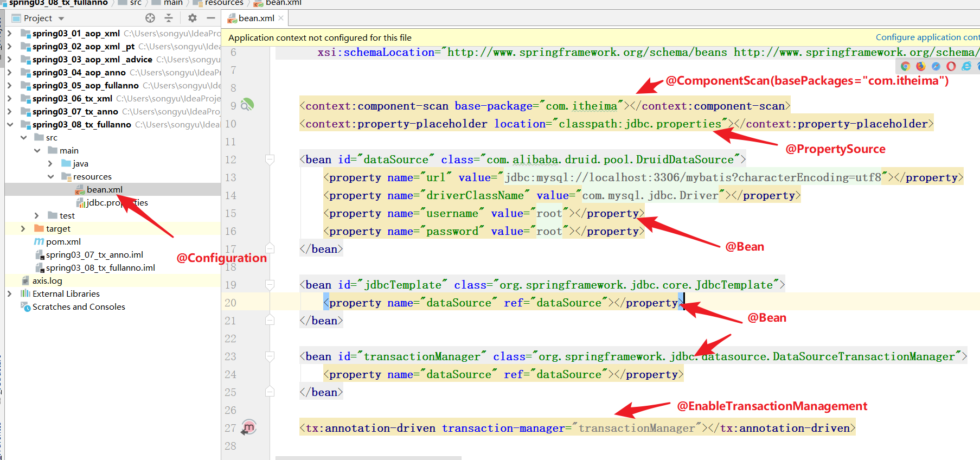The image size is (980, 460).
Task: Click the pom.xml Maven file icon
Action: click(x=39, y=241)
